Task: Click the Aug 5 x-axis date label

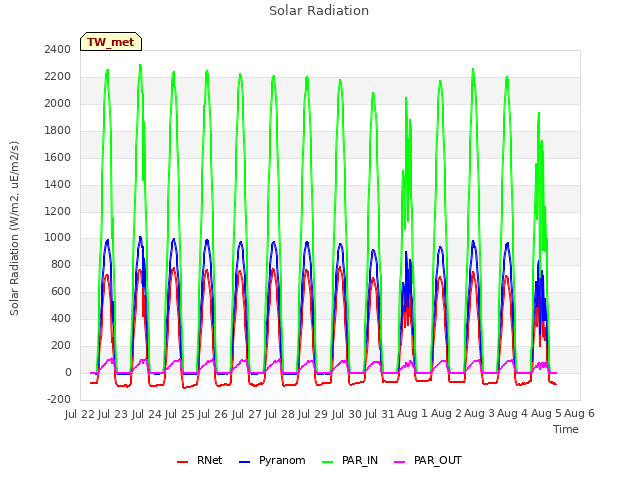Action: click(x=546, y=414)
